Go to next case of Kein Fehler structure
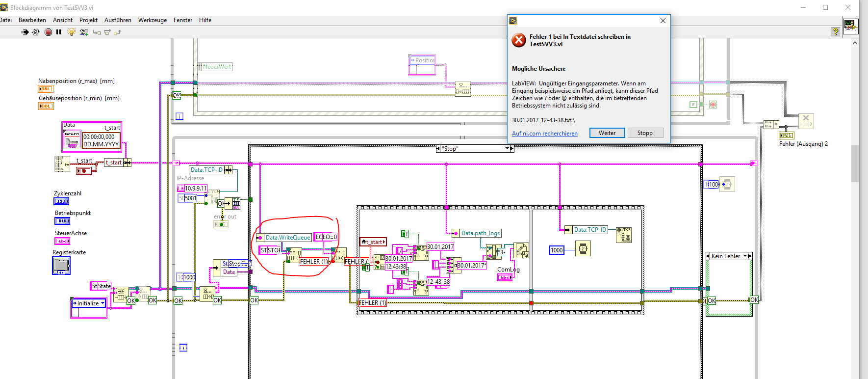Screen dimensions: 868x379 pos(750,256)
